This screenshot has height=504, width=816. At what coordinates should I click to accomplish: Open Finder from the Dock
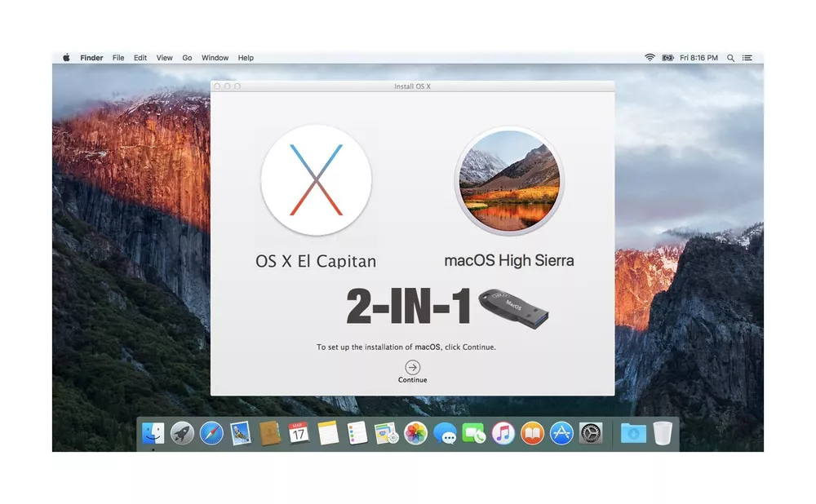153,433
